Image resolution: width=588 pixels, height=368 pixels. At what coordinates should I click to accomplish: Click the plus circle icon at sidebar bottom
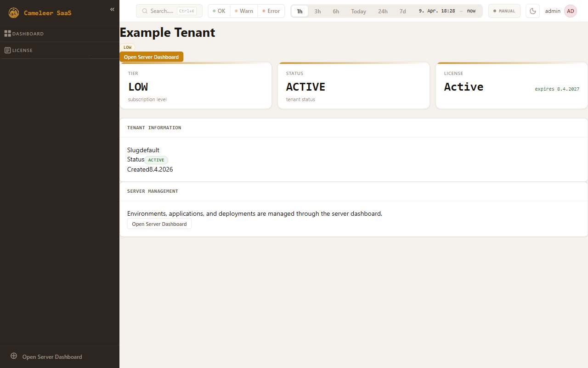pyautogui.click(x=14, y=356)
